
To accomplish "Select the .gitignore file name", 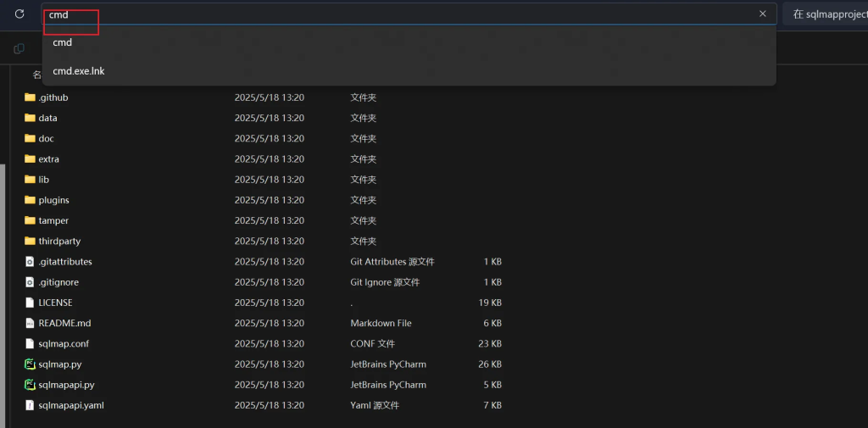I will pos(58,282).
